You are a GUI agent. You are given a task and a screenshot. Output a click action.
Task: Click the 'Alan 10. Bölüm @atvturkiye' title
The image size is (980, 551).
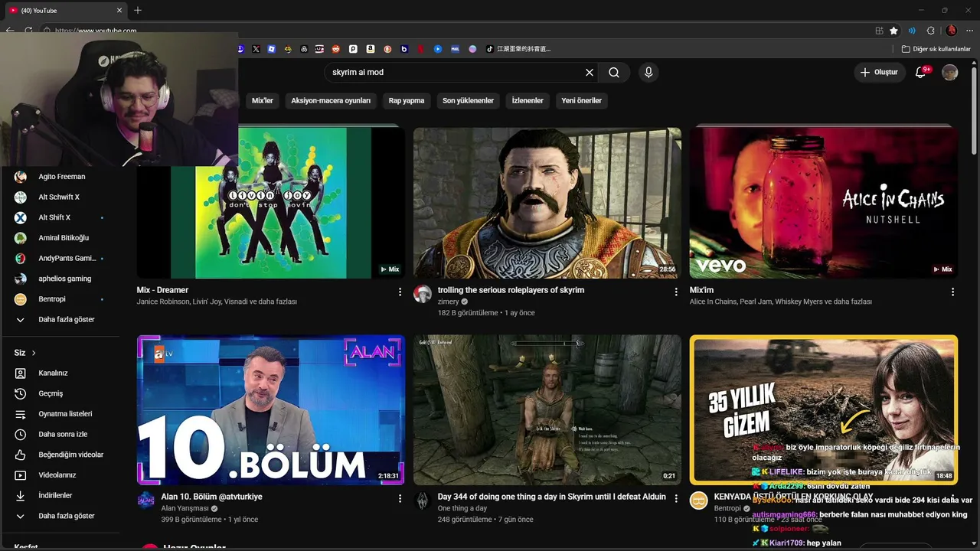(x=211, y=497)
